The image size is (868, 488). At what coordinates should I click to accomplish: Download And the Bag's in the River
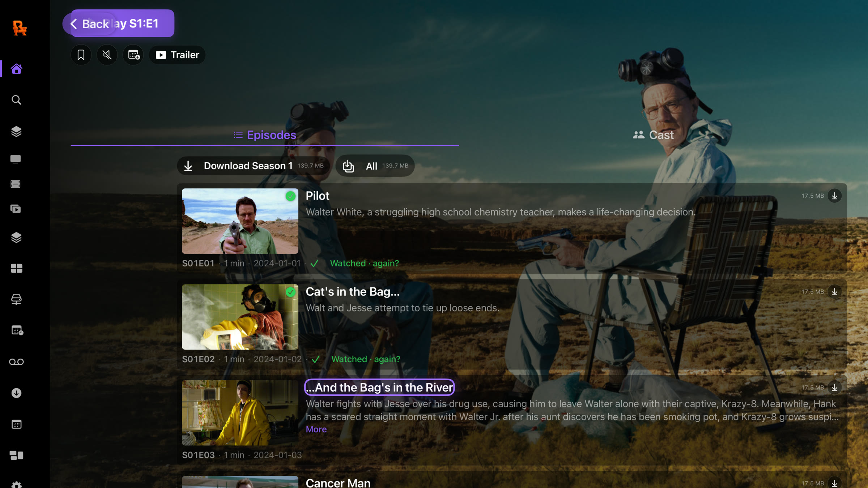click(x=834, y=388)
